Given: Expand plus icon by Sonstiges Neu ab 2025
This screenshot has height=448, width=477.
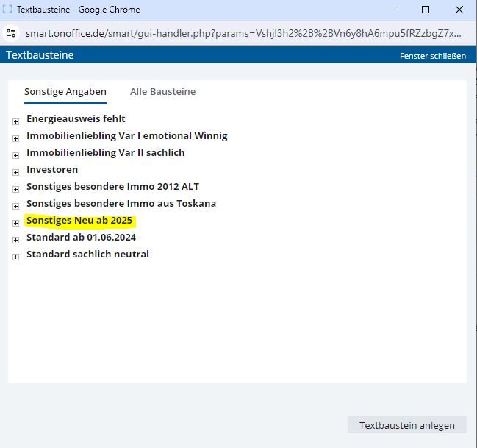Looking at the screenshot, I should click(15, 222).
